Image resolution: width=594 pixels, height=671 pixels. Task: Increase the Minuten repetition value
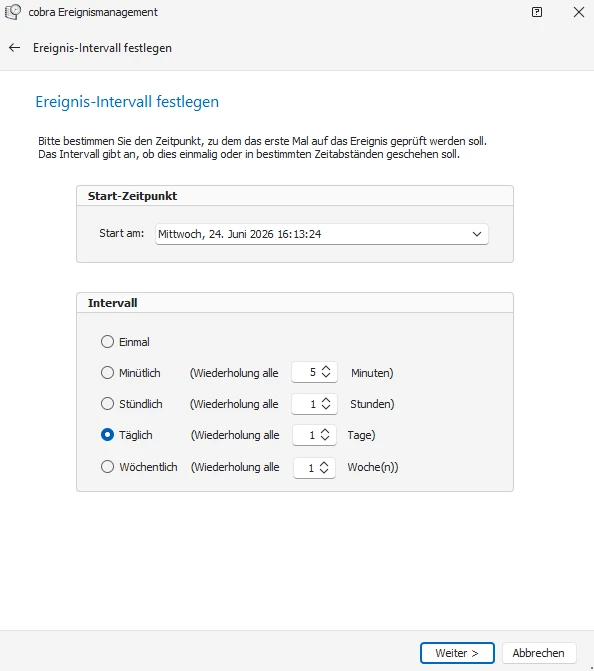coord(326,368)
